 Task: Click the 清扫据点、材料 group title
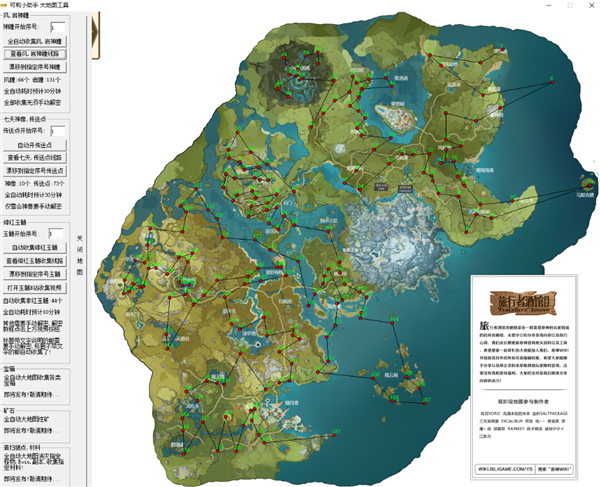[22, 447]
